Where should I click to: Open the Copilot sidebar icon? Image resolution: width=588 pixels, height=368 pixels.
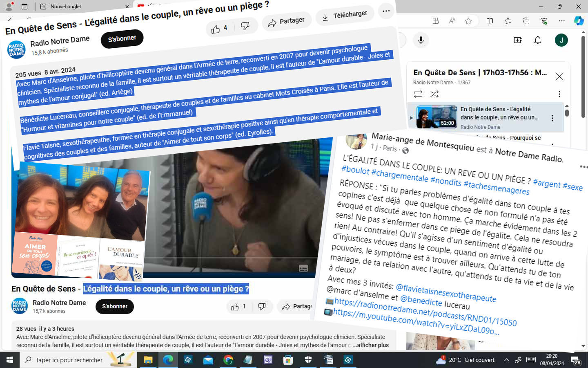pos(579,21)
